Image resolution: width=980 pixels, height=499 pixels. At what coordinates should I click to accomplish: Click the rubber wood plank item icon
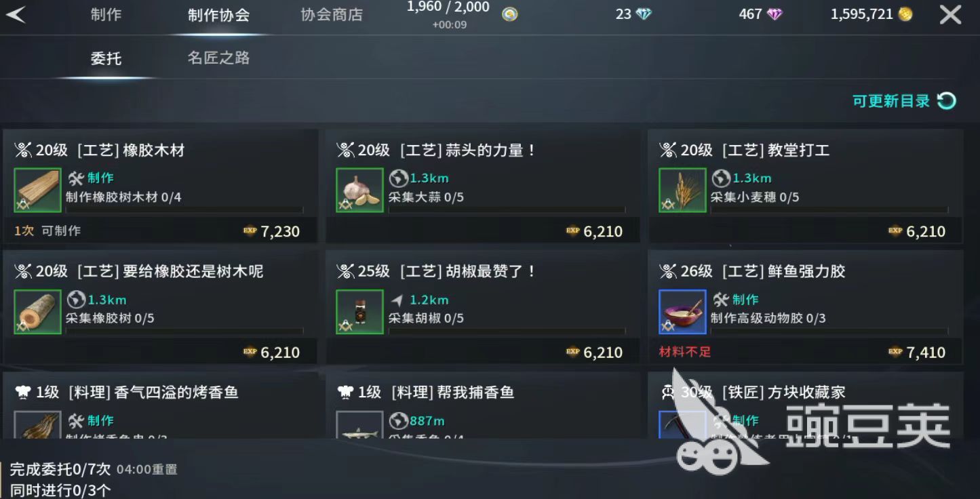tap(38, 191)
